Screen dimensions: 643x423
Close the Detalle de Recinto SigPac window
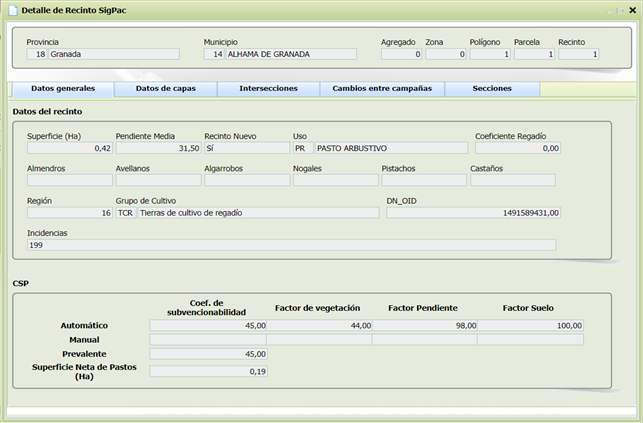point(631,9)
